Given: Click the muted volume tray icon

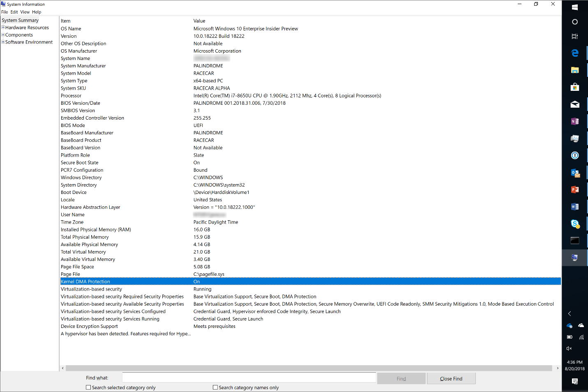Looking at the screenshot, I should [569, 348].
